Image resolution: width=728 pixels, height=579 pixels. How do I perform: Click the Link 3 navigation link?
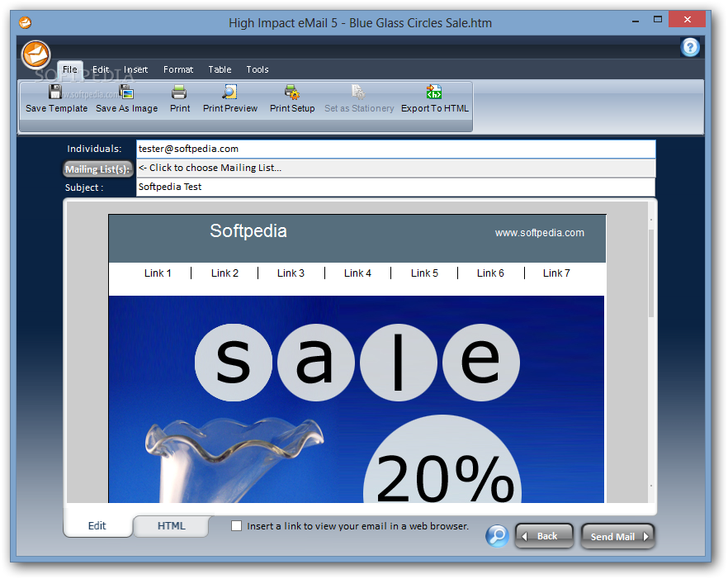[291, 273]
